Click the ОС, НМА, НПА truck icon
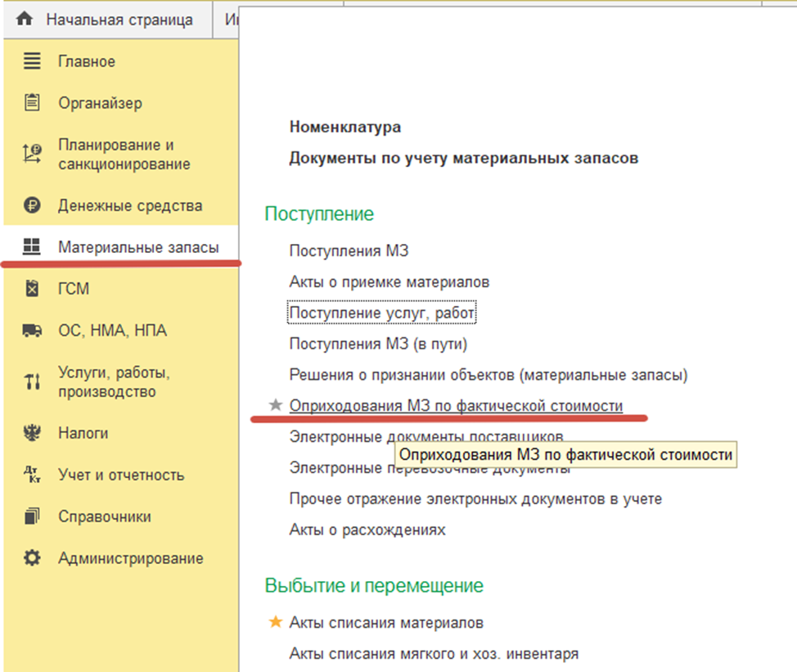Viewport: 797px width, 672px height. tap(32, 331)
